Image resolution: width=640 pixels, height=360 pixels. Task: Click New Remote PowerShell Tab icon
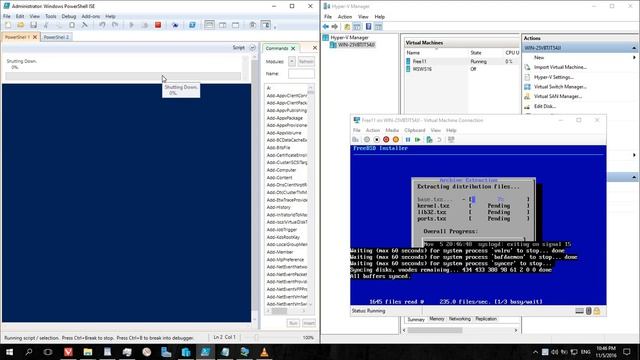[175, 25]
